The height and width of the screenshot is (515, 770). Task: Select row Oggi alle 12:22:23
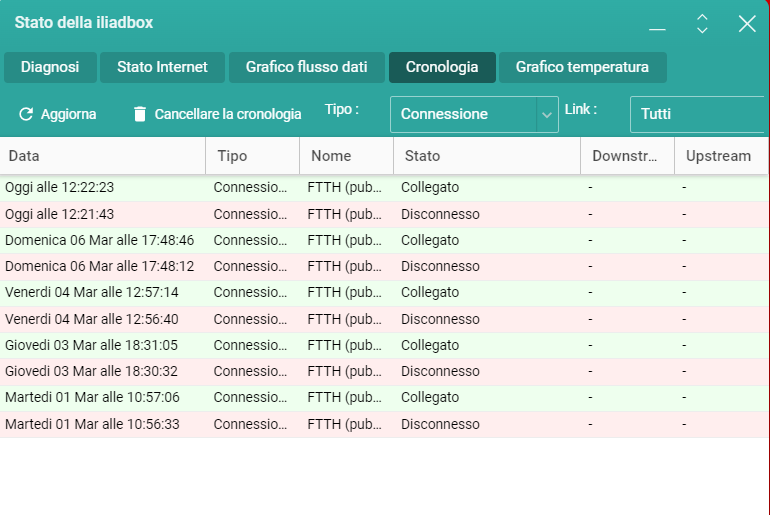click(x=384, y=188)
